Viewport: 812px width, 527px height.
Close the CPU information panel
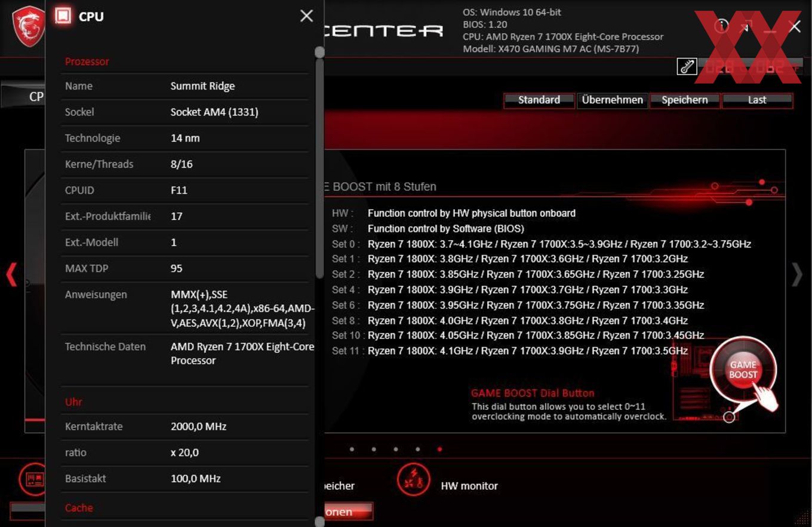306,16
